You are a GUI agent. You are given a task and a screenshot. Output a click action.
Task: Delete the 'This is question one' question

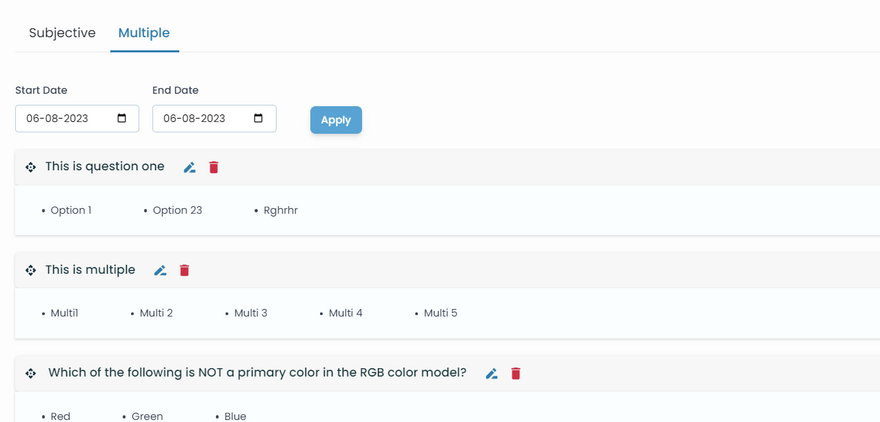214,168
